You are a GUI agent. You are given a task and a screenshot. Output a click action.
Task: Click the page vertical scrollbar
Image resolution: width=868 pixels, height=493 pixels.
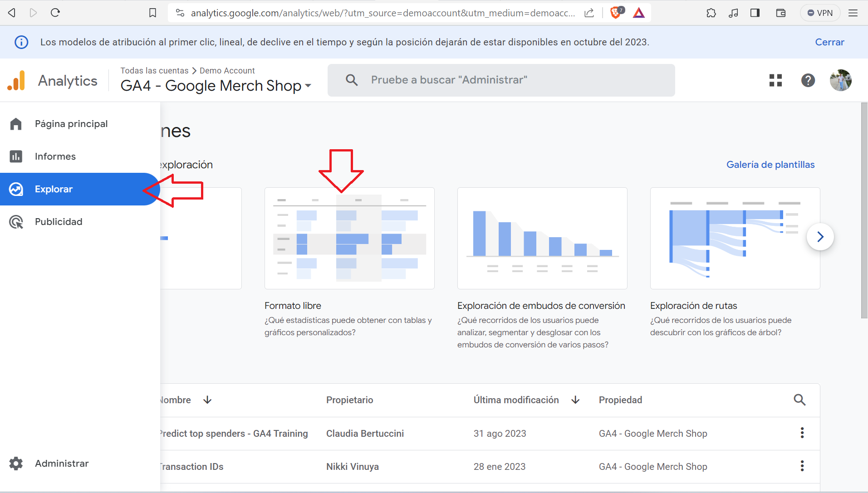864,210
